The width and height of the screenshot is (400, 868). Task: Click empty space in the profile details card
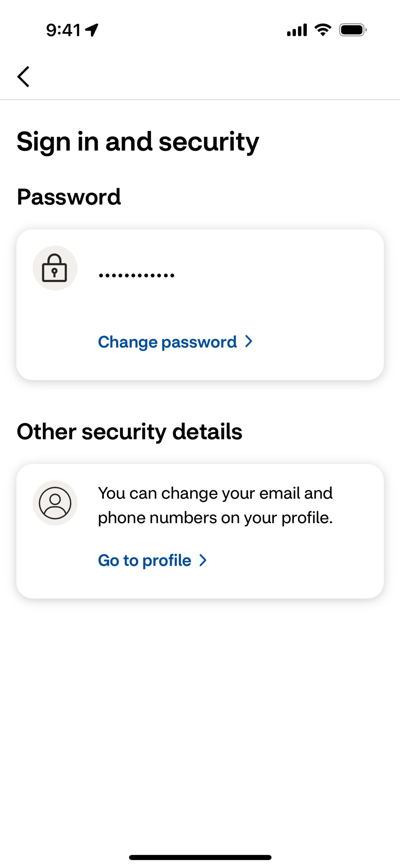coord(303,566)
